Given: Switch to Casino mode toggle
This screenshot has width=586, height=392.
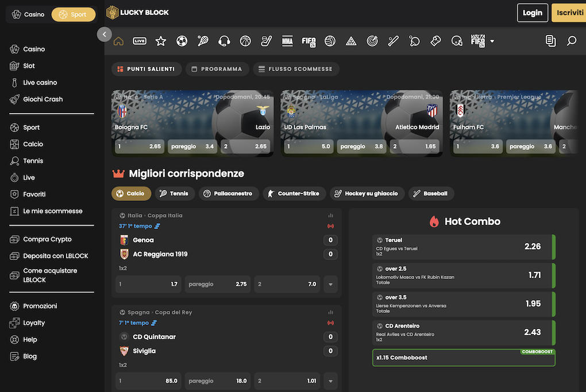Looking at the screenshot, I should click(x=28, y=14).
